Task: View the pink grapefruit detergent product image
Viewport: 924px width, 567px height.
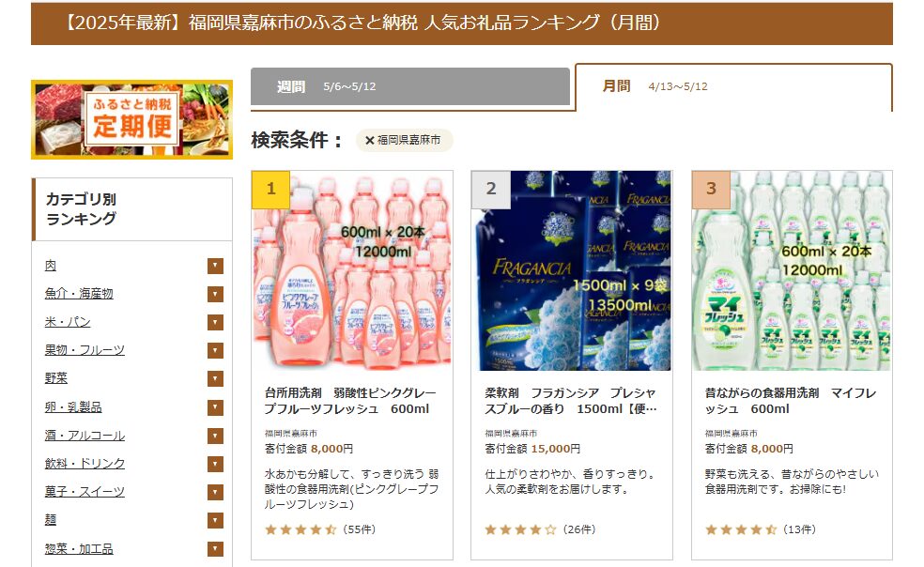Action: (352, 271)
